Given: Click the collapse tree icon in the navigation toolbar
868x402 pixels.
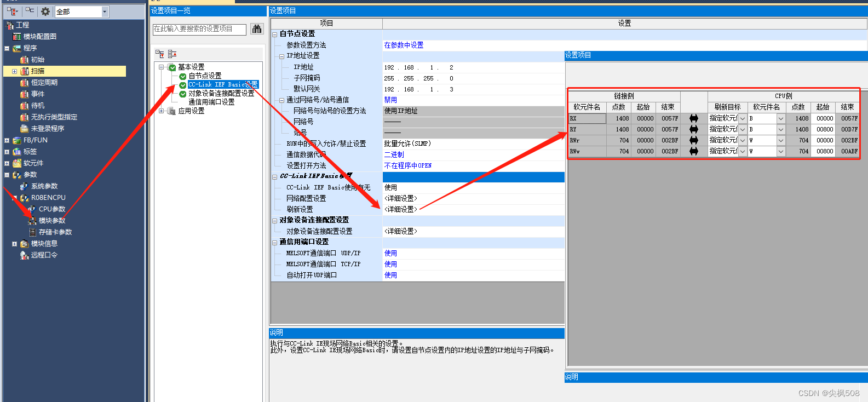Looking at the screenshot, I should click(x=30, y=11).
